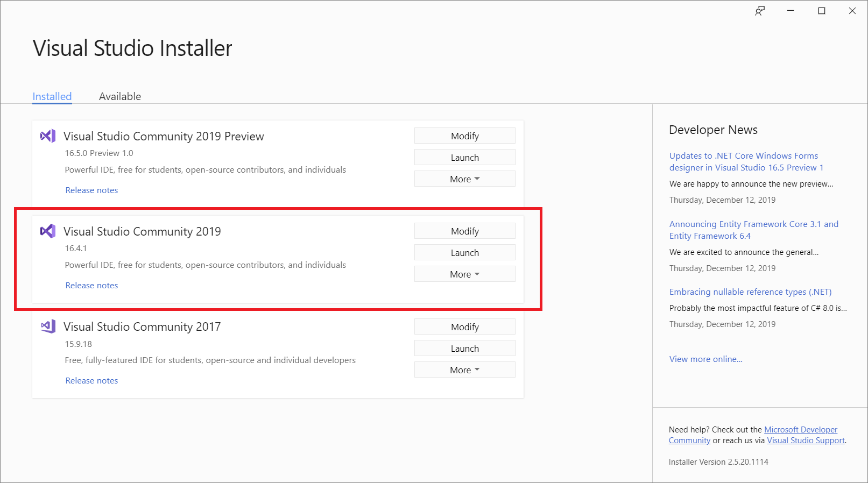Launch Visual Studio Community 2019 Preview
This screenshot has width=868, height=483.
465,158
